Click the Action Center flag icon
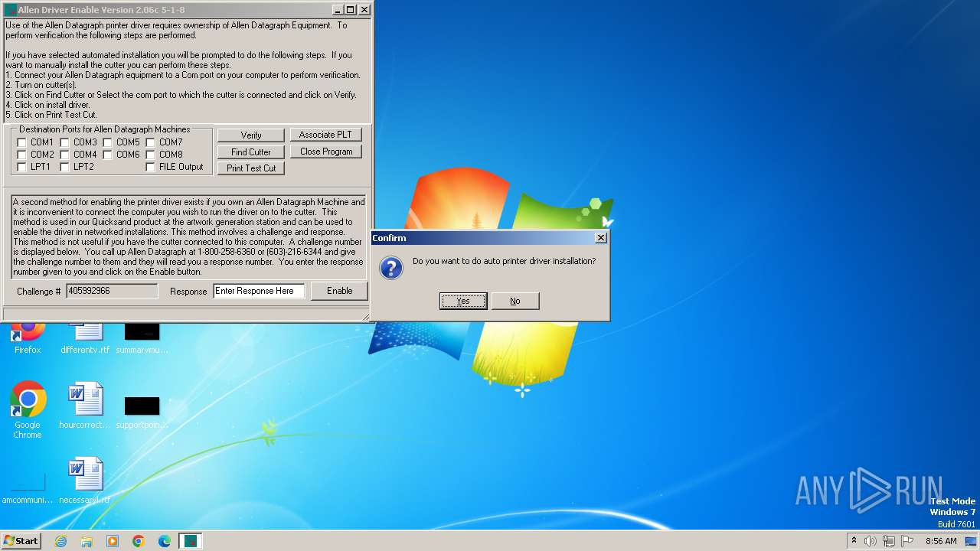 click(907, 541)
